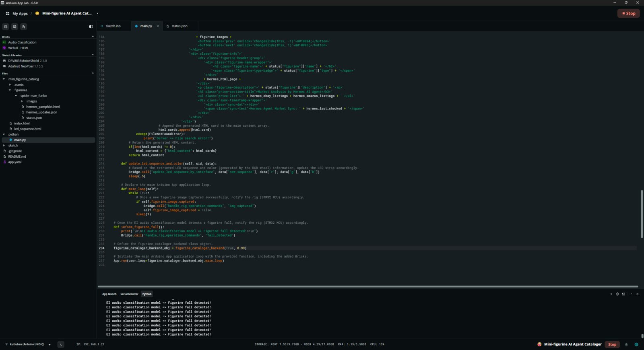Toggle console timestamps clock icon
The image size is (644, 350).
pos(617,294)
